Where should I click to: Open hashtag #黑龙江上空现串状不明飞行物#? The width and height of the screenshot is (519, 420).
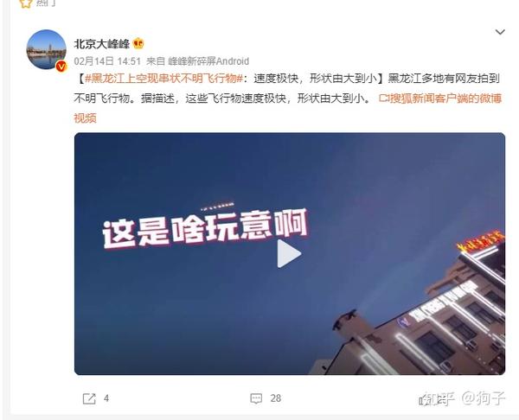[x=164, y=79]
